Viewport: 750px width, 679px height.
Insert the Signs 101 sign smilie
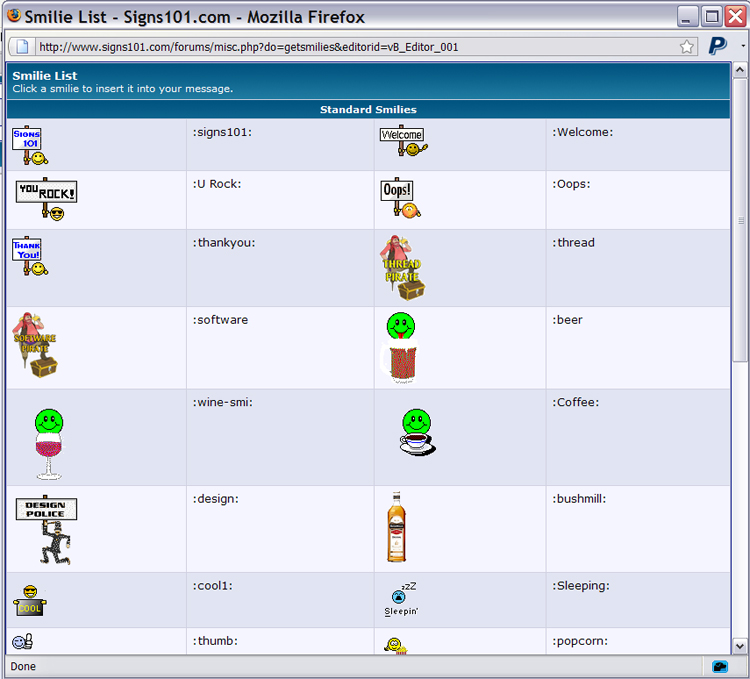[30, 145]
